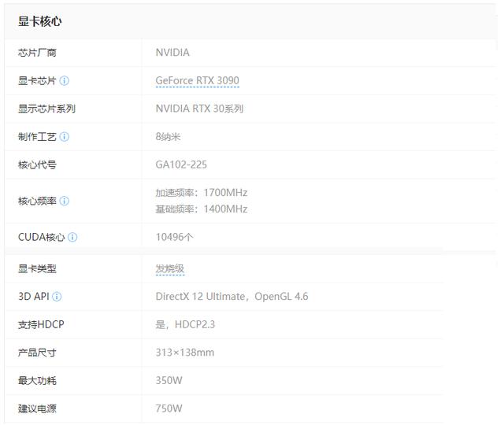Viewport: 504px width, 425px height.
Task: Click the 支持HDCP label
Action: (41, 324)
